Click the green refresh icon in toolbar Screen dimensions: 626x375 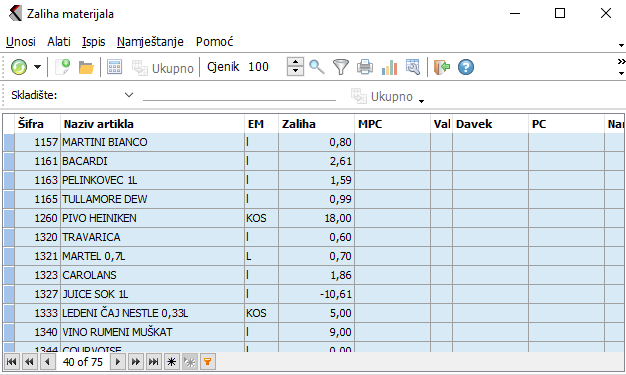point(19,67)
